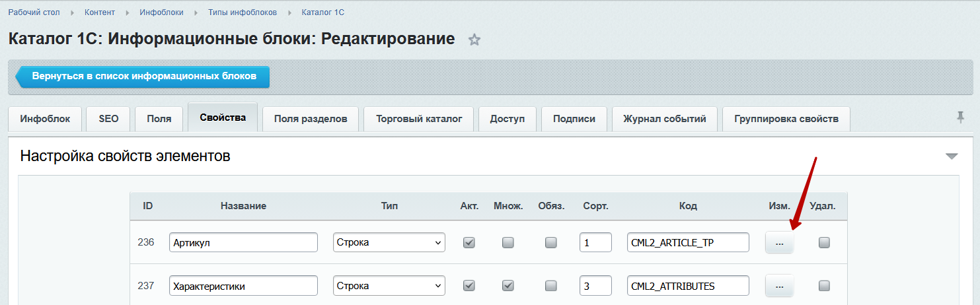This screenshot has height=305, width=980.
Task: Toggle active checkbox for Артикул
Action: (469, 243)
